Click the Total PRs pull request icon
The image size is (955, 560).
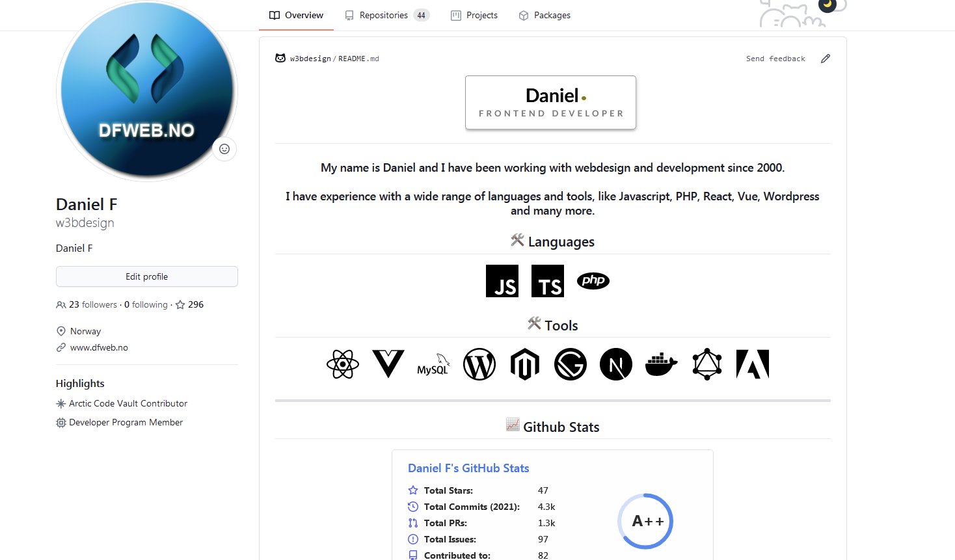[413, 523]
